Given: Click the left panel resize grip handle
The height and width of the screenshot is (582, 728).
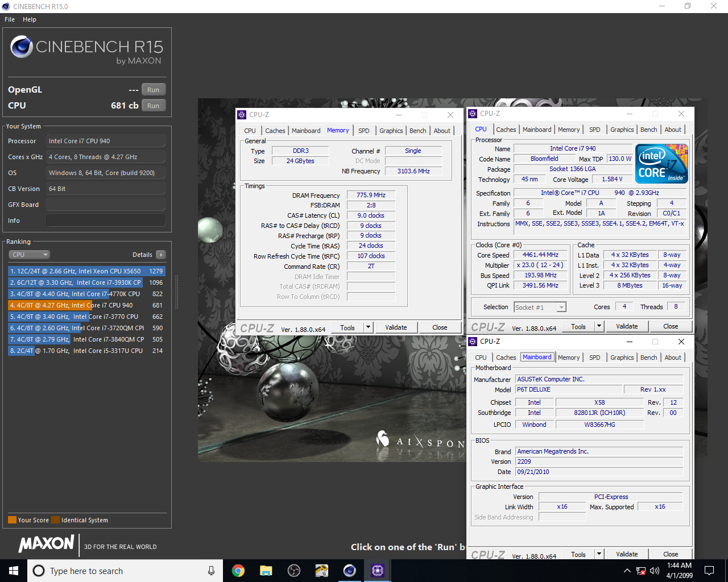Looking at the screenshot, I should pyautogui.click(x=176, y=292).
